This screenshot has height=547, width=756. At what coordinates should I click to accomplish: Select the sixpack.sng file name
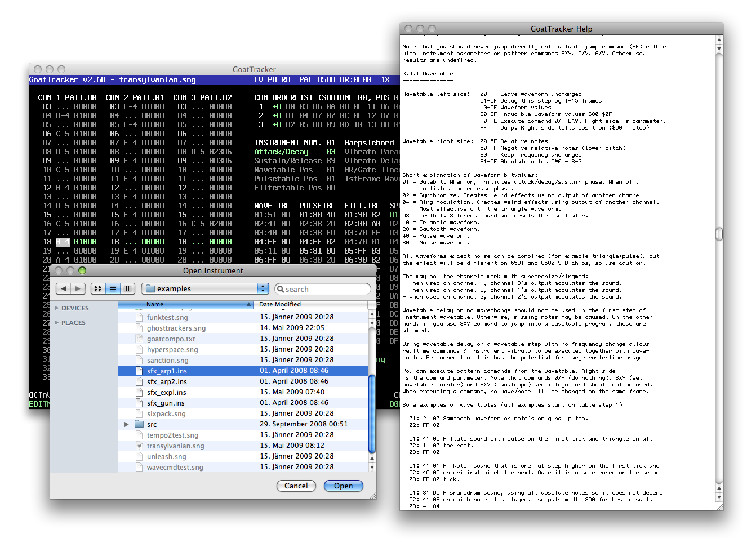(x=166, y=413)
